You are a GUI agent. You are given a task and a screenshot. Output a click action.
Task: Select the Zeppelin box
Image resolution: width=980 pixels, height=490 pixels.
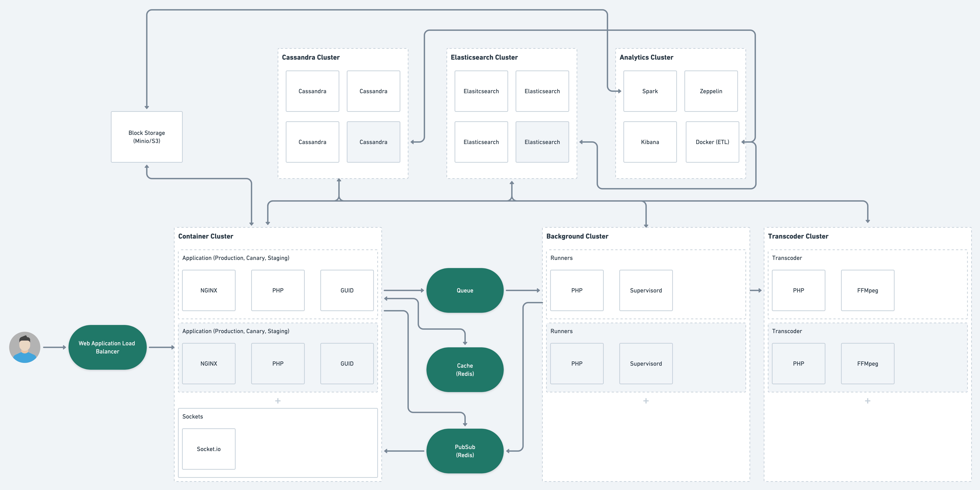click(x=711, y=91)
